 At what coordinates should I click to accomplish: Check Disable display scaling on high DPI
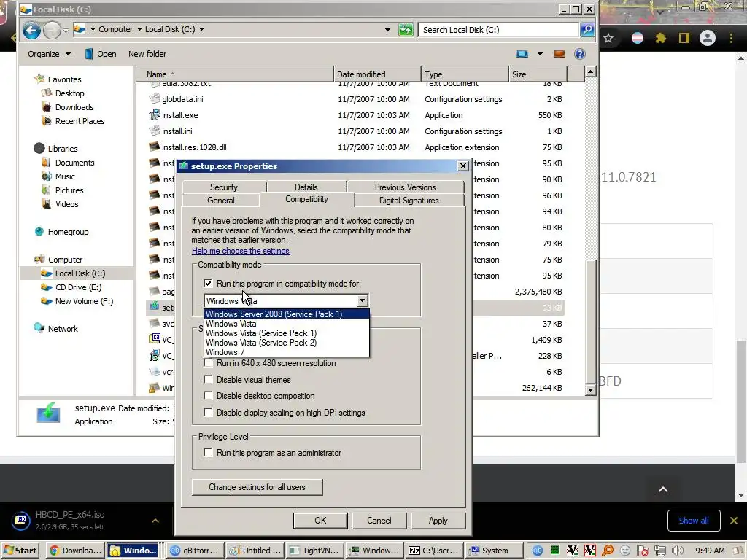(208, 413)
